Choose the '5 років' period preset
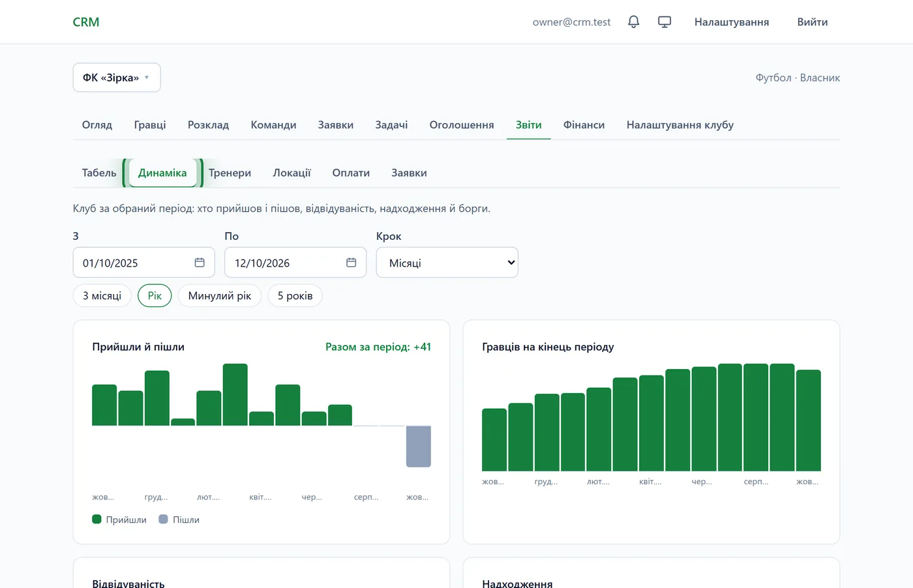This screenshot has height=588, width=913. pos(295,295)
